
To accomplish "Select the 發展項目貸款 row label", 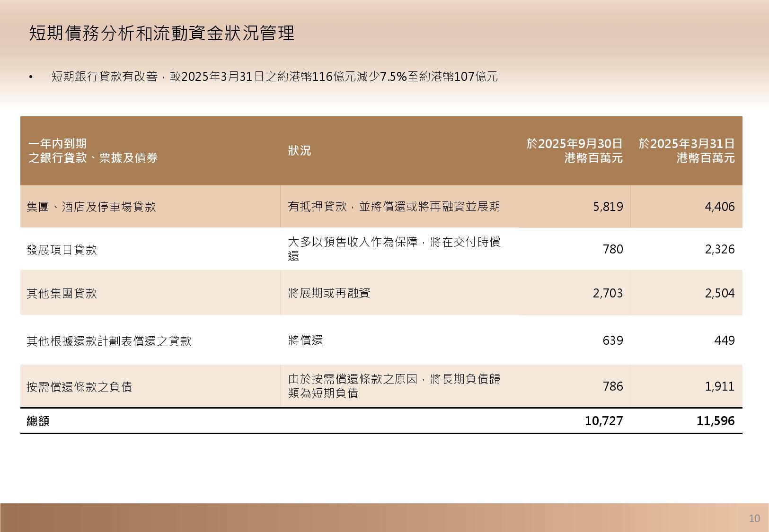I will coord(62,250).
